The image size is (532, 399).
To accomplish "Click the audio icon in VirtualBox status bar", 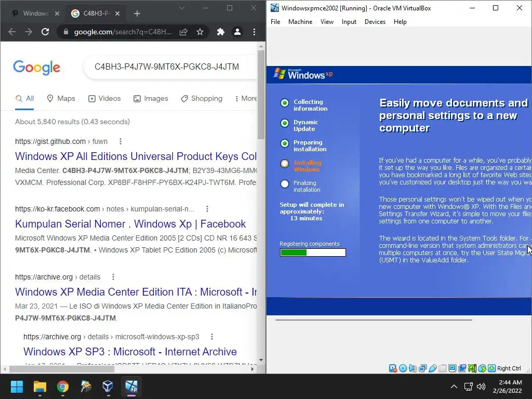I will point(413,368).
